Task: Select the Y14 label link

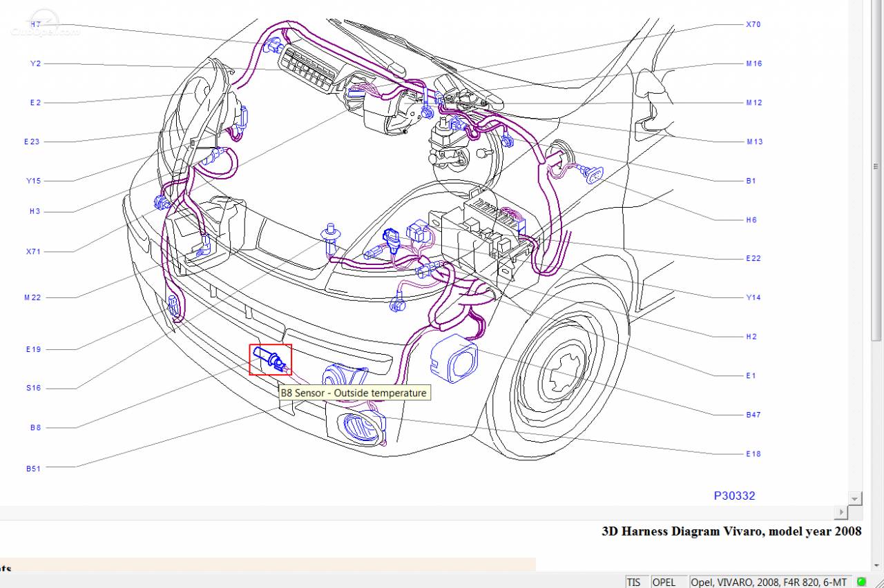Action: [753, 297]
